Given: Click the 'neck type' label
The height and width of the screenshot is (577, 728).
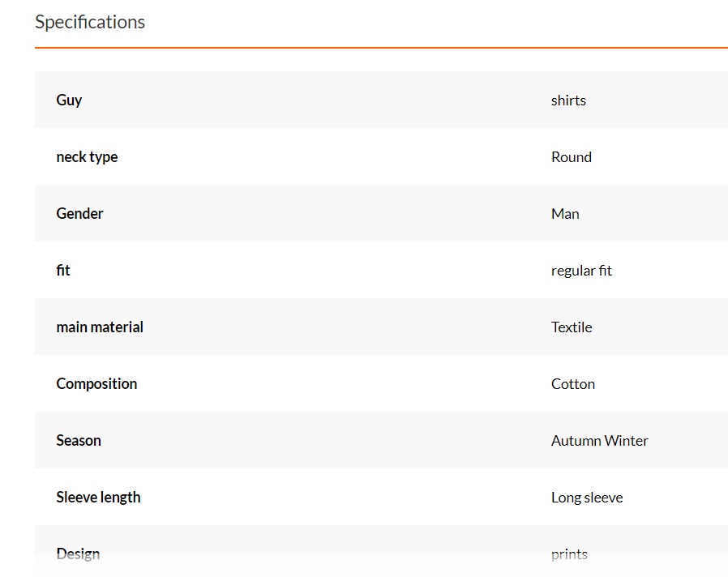Looking at the screenshot, I should pyautogui.click(x=87, y=156).
